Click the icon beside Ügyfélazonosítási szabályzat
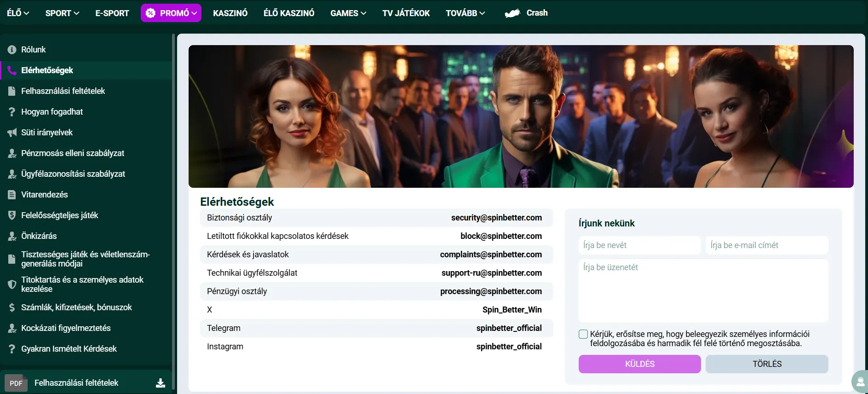The height and width of the screenshot is (394, 868). [12, 174]
